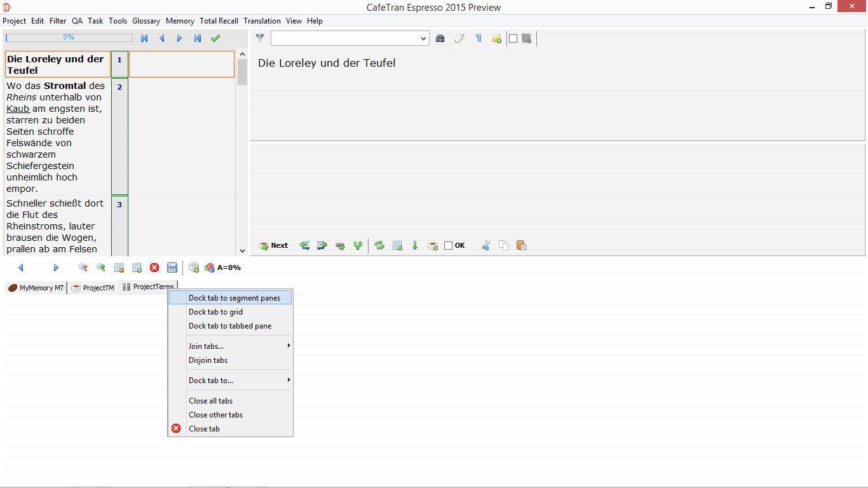Screen dimensions: 868x488
Task: Jump to the last segment arrow
Action: coord(198,38)
